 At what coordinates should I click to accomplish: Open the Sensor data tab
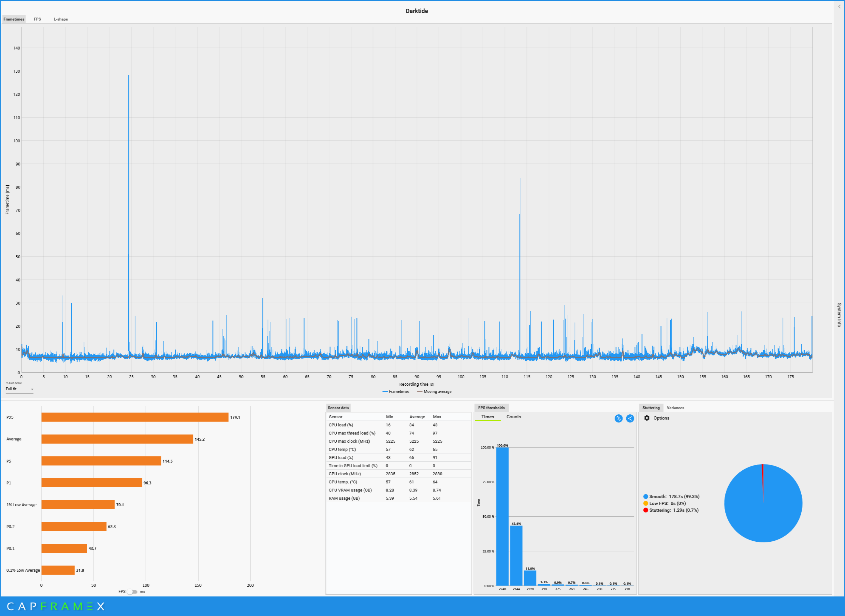338,408
